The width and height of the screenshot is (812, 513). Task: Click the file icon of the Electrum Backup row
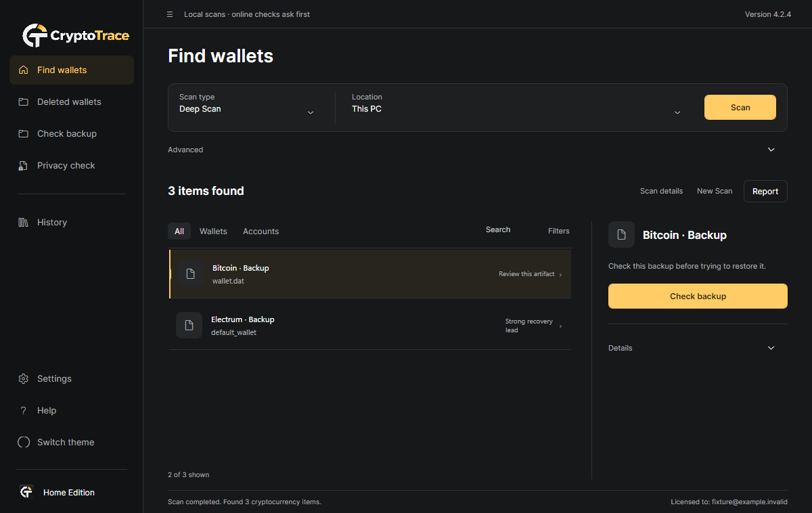click(x=189, y=325)
